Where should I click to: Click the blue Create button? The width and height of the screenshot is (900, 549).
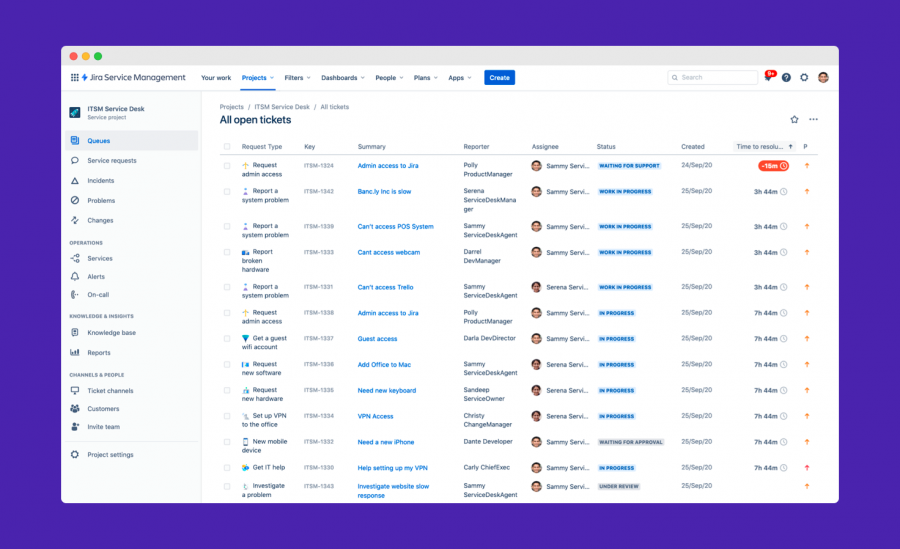click(x=499, y=78)
